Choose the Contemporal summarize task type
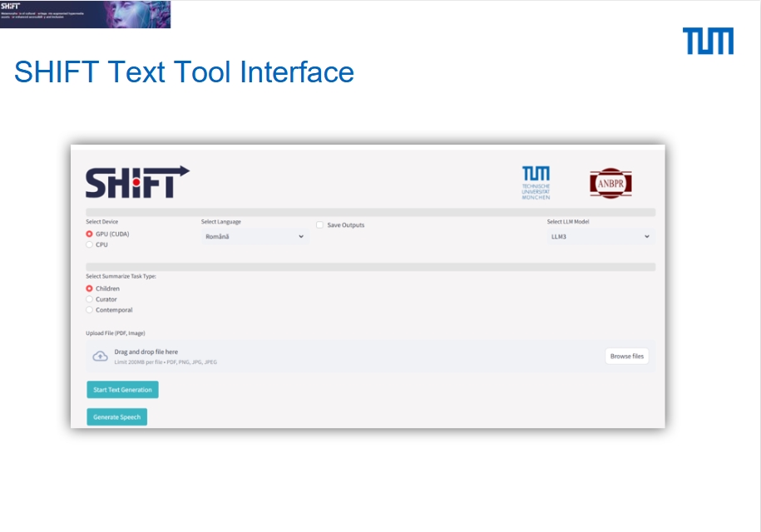 pos(89,310)
